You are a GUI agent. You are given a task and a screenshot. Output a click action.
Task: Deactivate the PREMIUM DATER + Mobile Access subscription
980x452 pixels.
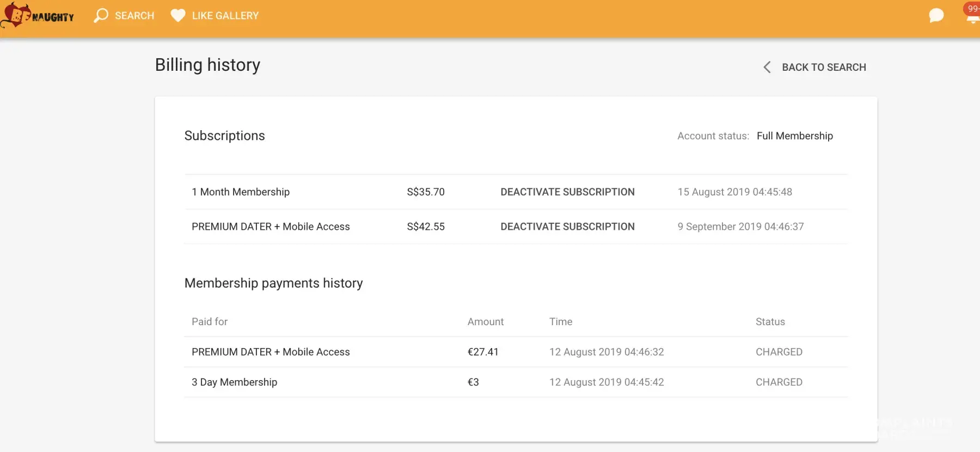[x=567, y=227]
